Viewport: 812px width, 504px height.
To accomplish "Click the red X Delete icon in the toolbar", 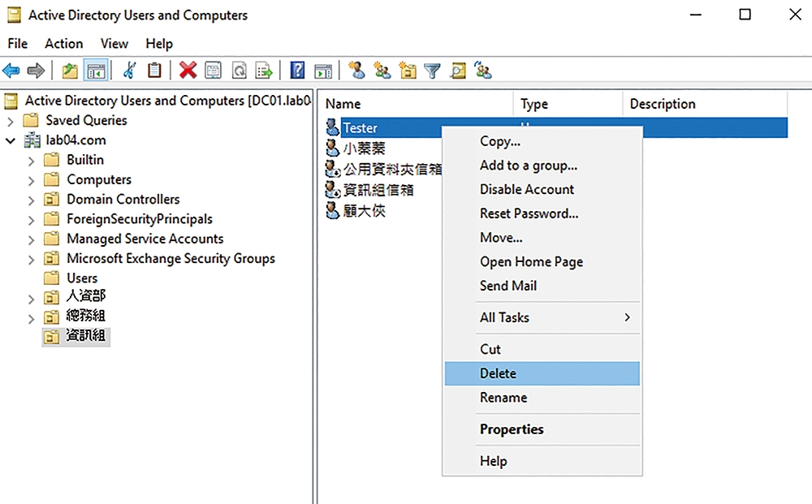I will point(188,71).
